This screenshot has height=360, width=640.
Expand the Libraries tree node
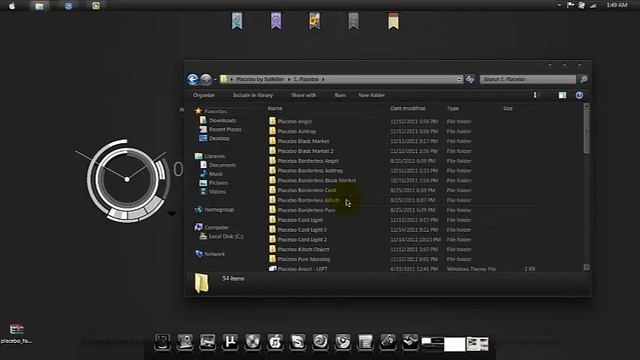pos(215,156)
